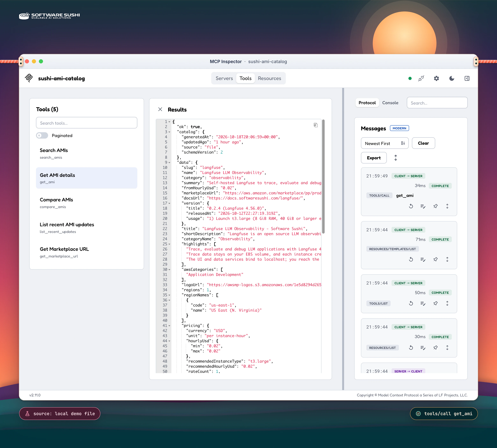
Task: Click the connection plug icon
Action: click(421, 79)
